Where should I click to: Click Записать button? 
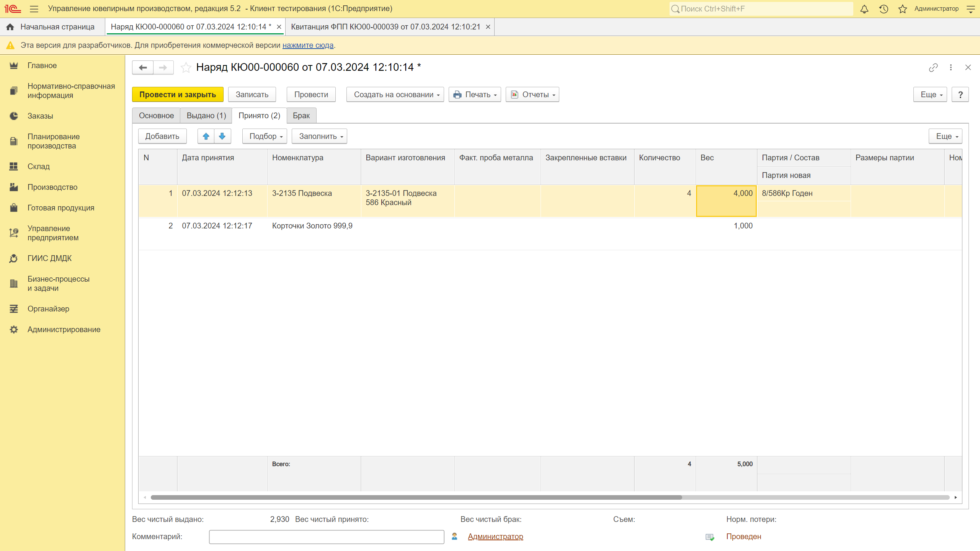pos(252,95)
